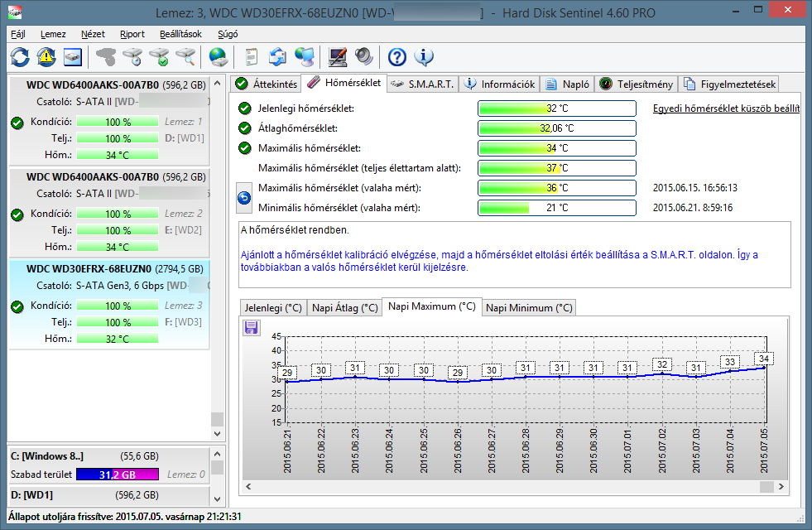Click the condition check icon for Lemez: 3
The image size is (812, 530).
click(17, 306)
